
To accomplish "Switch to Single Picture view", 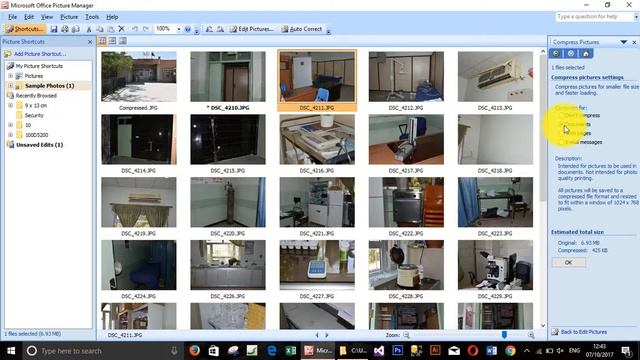I will point(122,41).
